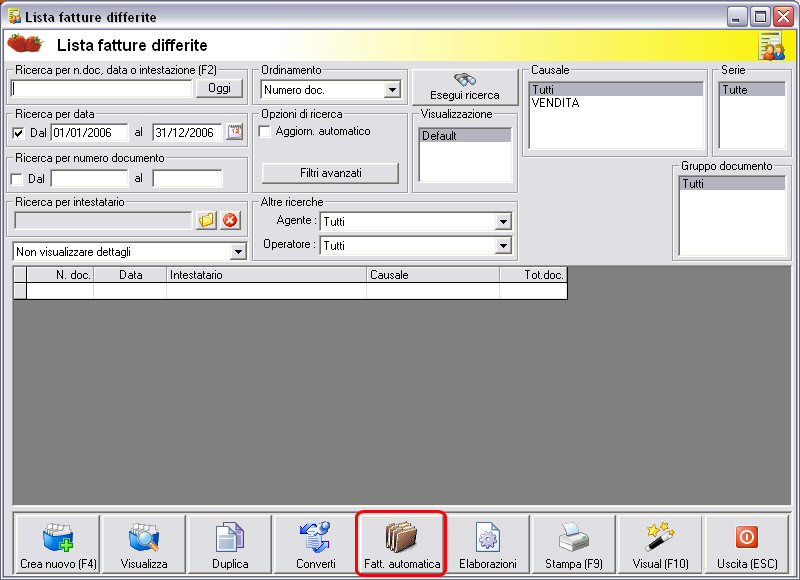Sort by Intestatario column header

point(266,275)
